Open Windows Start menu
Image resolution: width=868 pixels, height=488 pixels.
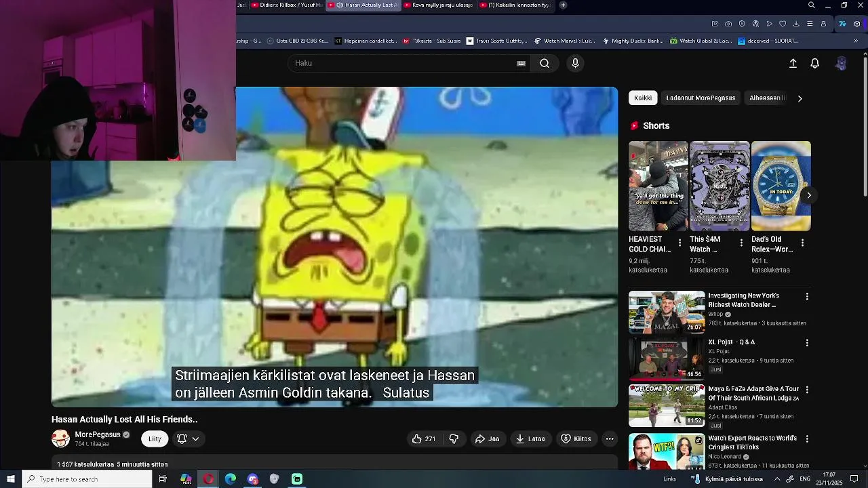click(11, 479)
